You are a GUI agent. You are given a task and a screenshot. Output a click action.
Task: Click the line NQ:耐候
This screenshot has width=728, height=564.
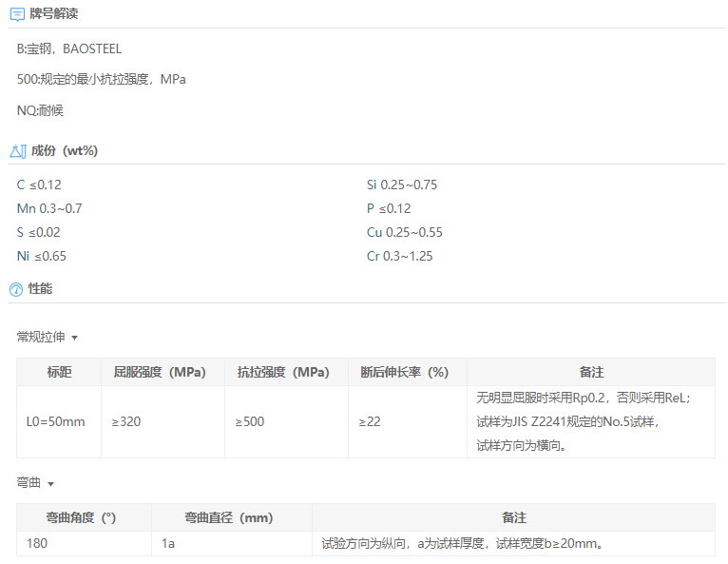[40, 110]
